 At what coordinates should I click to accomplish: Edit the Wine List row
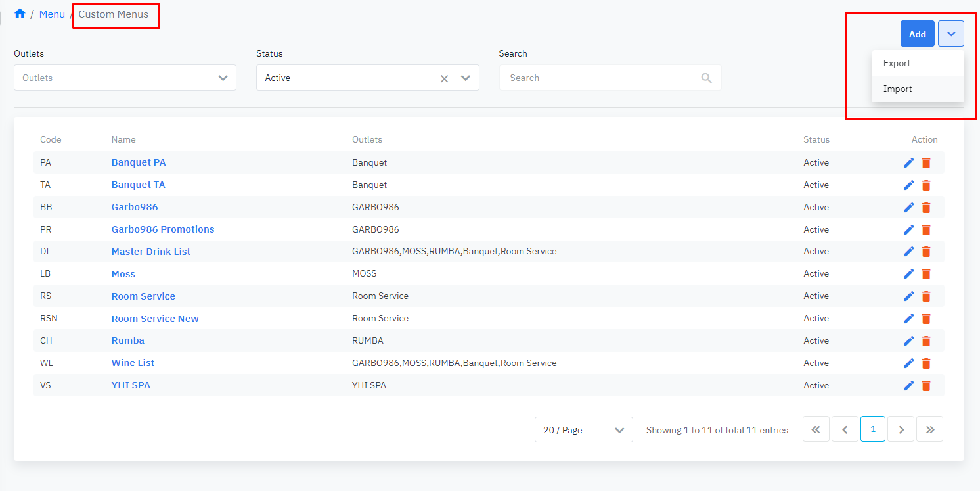tap(909, 363)
